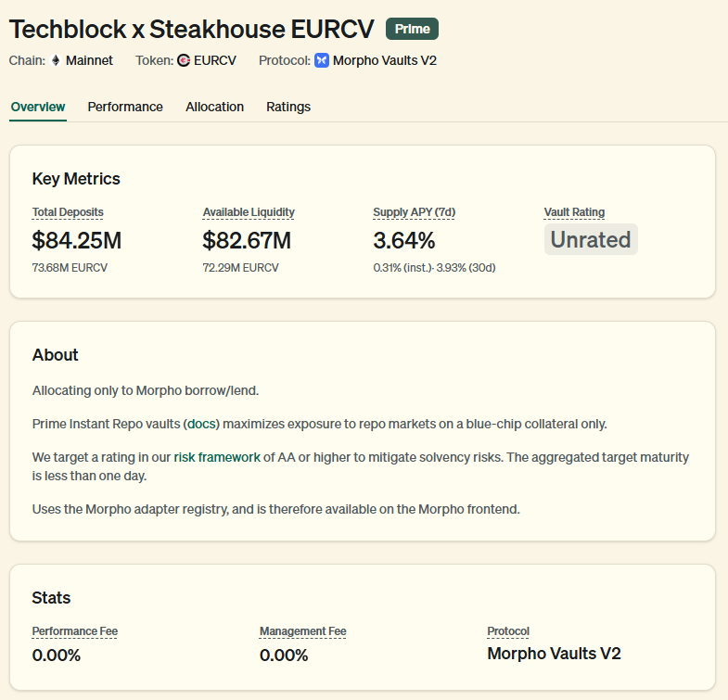Click the Total Deposits label
Viewport: 728px width, 700px height.
click(x=68, y=212)
